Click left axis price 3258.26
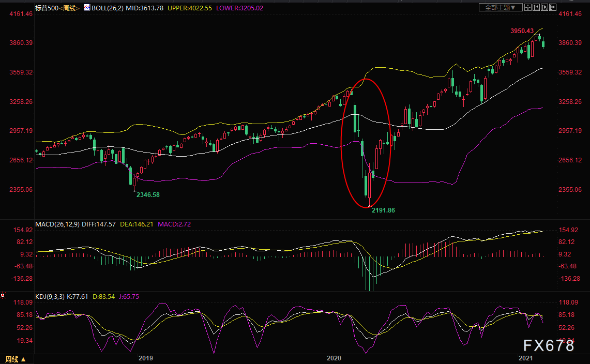The image size is (590, 364). coord(21,102)
